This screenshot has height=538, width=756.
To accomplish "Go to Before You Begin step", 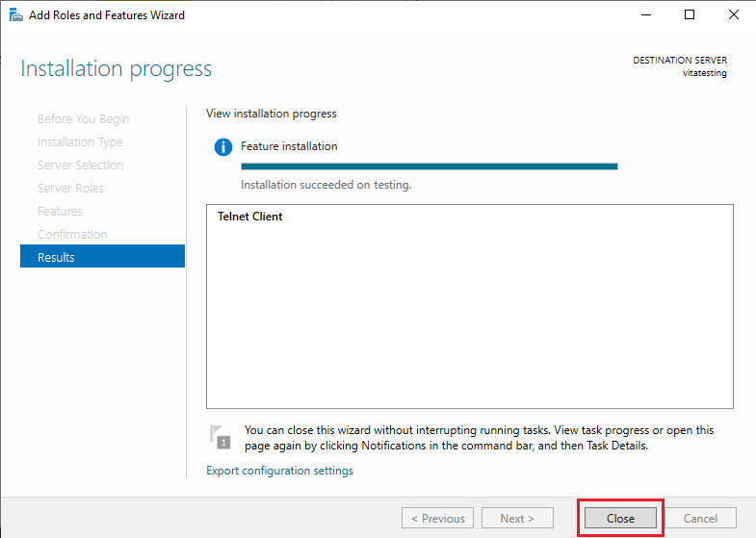I will click(83, 119).
